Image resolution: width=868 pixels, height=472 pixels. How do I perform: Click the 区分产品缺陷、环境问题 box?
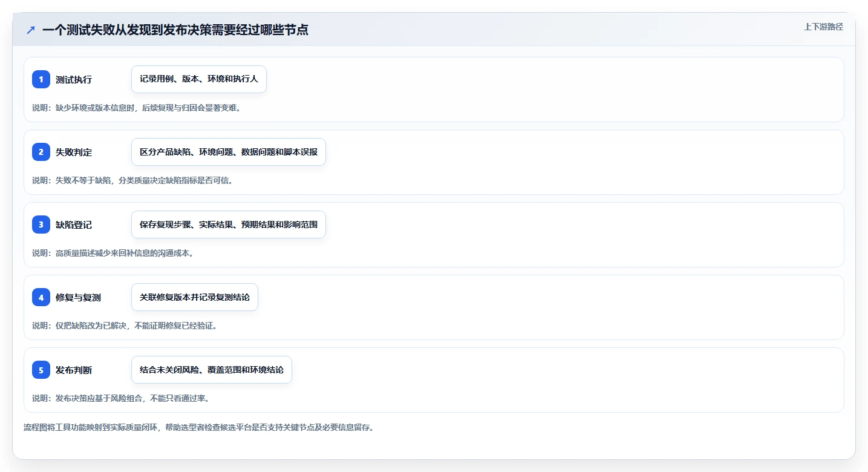[x=229, y=152]
